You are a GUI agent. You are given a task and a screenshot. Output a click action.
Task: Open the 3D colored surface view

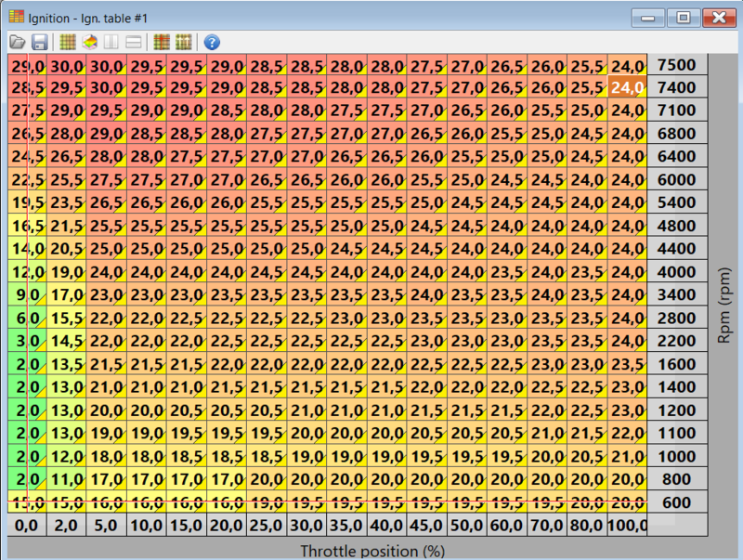click(x=90, y=42)
